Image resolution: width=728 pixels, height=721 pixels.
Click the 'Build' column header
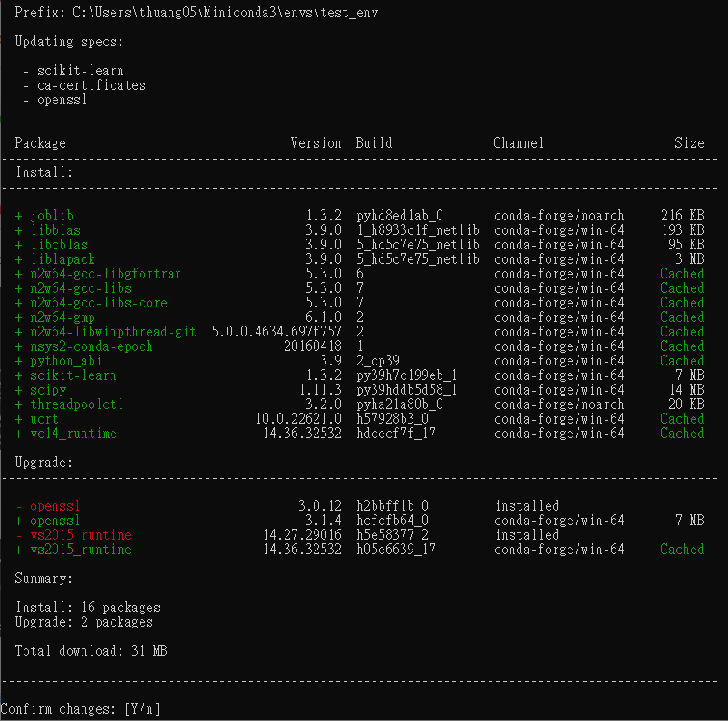(x=374, y=143)
